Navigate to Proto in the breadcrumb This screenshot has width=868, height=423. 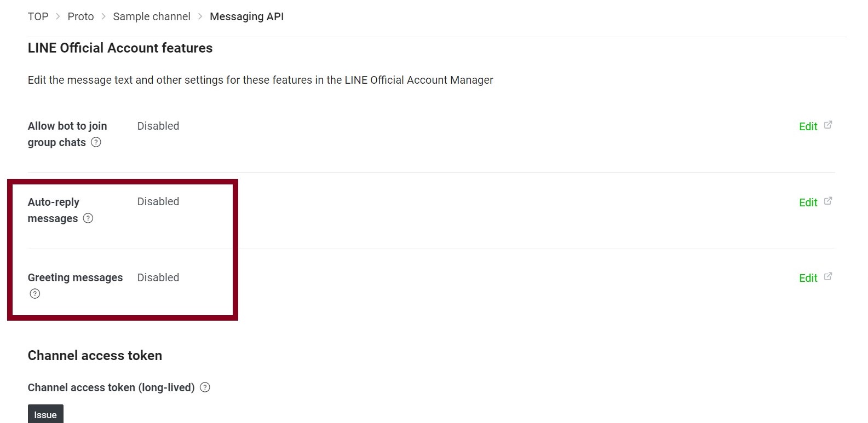tap(81, 16)
